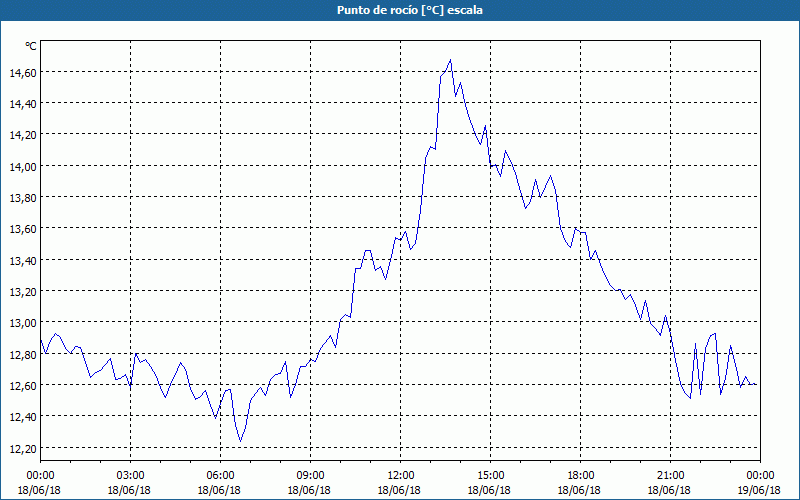This screenshot has height=500, width=800.
Task: Click the 14,20 y-axis value
Action: (23, 135)
